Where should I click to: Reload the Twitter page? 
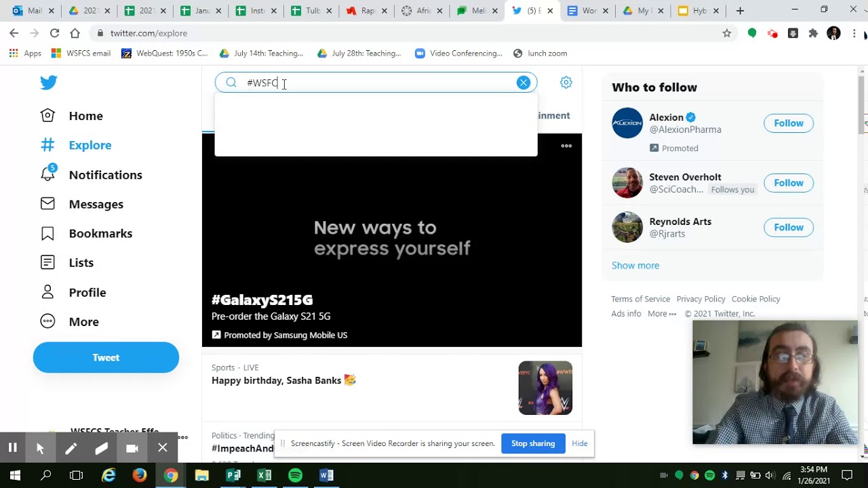click(54, 33)
